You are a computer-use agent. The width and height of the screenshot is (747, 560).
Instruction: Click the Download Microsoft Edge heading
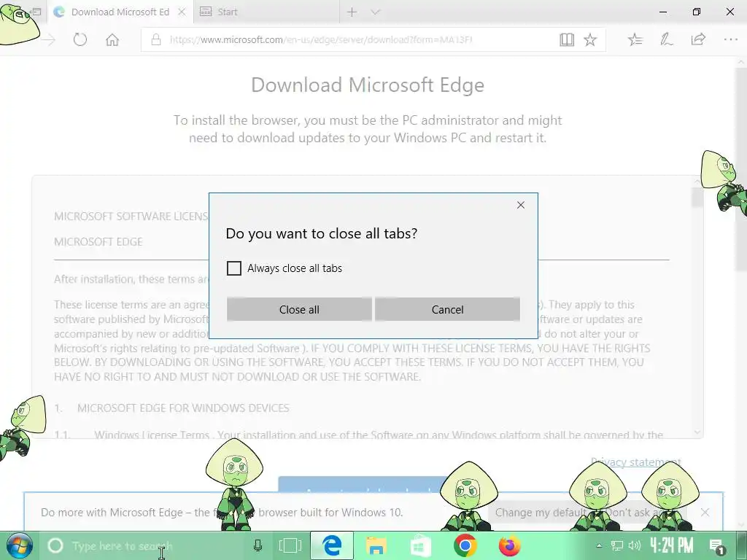point(368,85)
